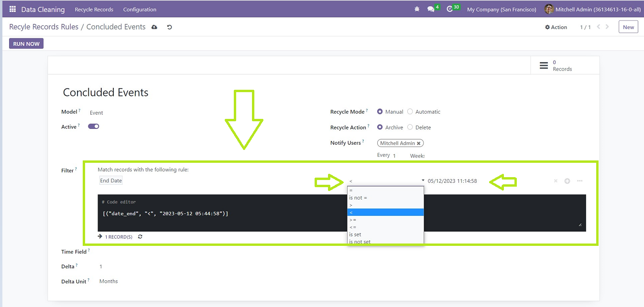The width and height of the screenshot is (644, 307).
Task: Select Manual recycle mode
Action: pos(380,112)
